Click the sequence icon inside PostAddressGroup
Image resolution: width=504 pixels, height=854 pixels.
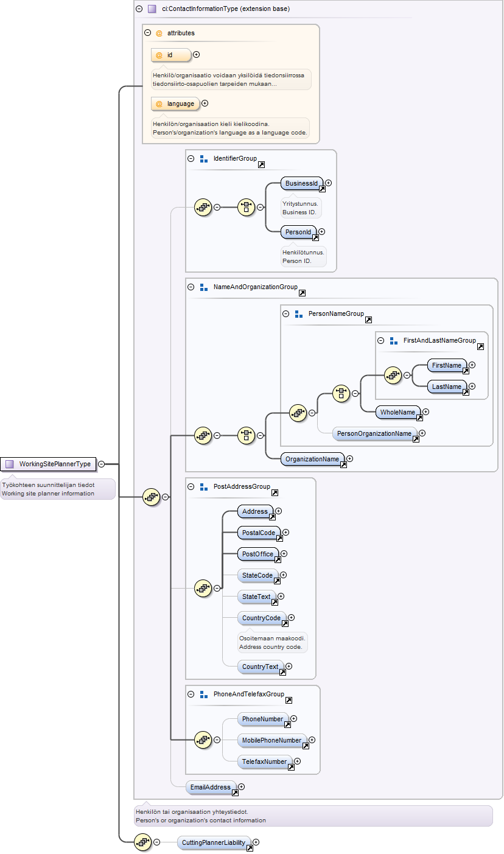click(203, 589)
